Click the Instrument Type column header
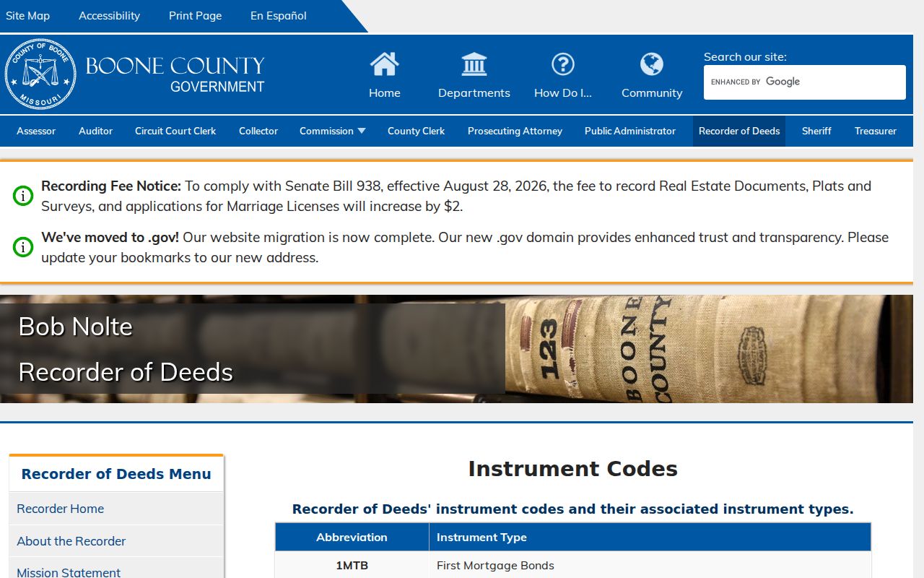The image size is (924, 578). coord(650,537)
